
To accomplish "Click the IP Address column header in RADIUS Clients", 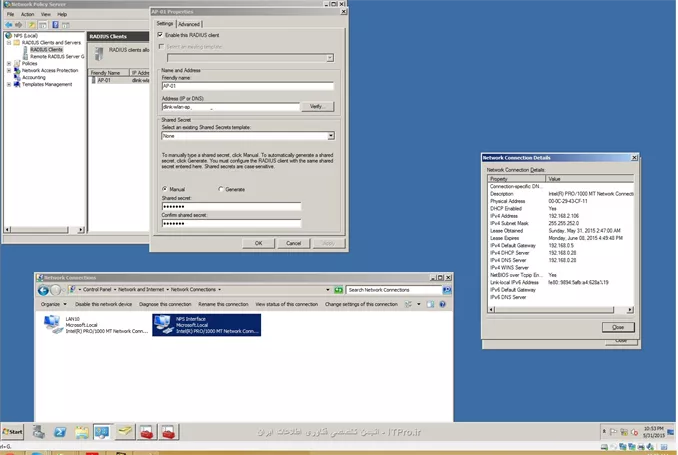I will point(140,73).
